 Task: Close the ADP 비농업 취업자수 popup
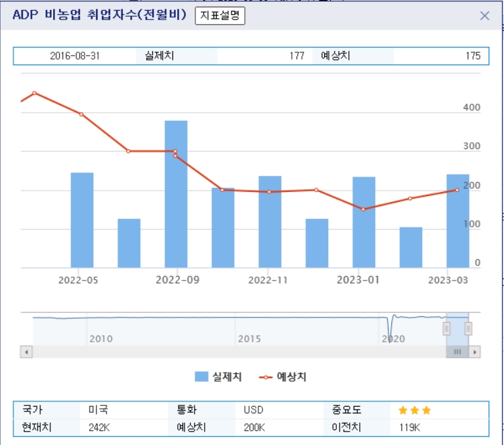485,15
